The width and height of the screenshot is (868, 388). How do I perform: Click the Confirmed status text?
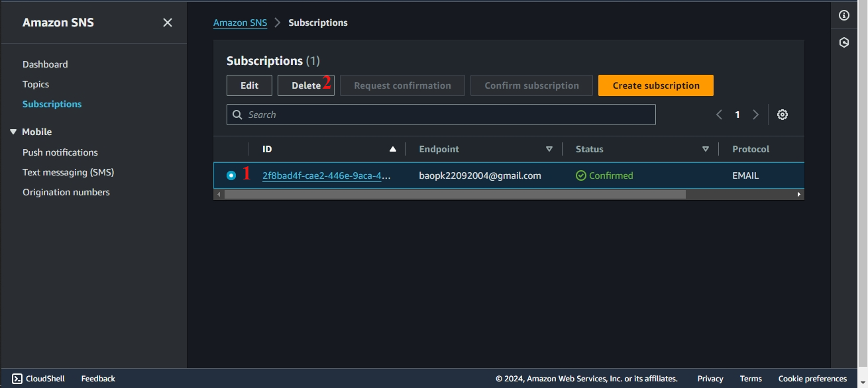tap(611, 175)
